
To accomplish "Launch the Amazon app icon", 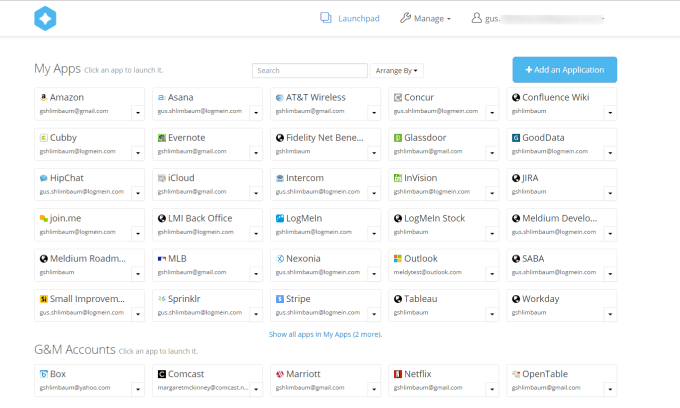I will (x=43, y=98).
